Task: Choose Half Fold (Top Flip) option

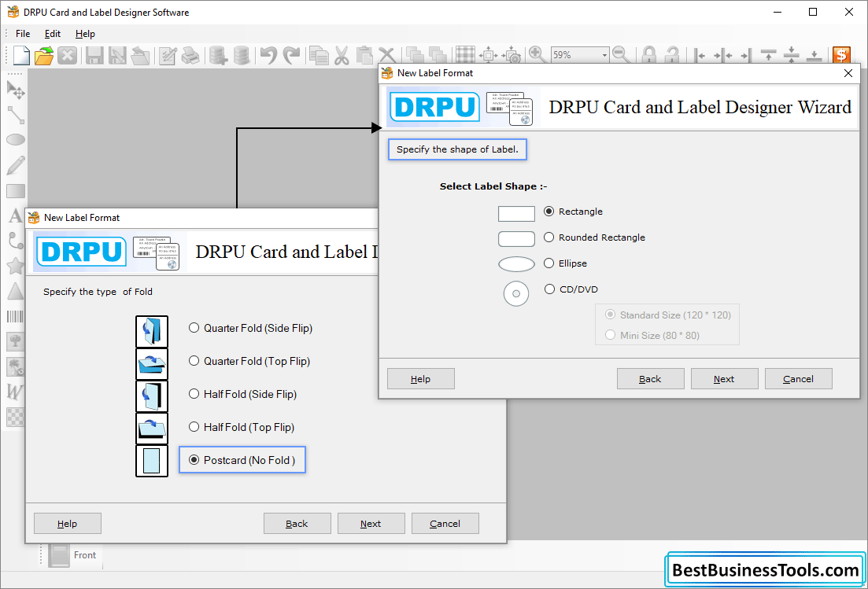Action: point(194,427)
